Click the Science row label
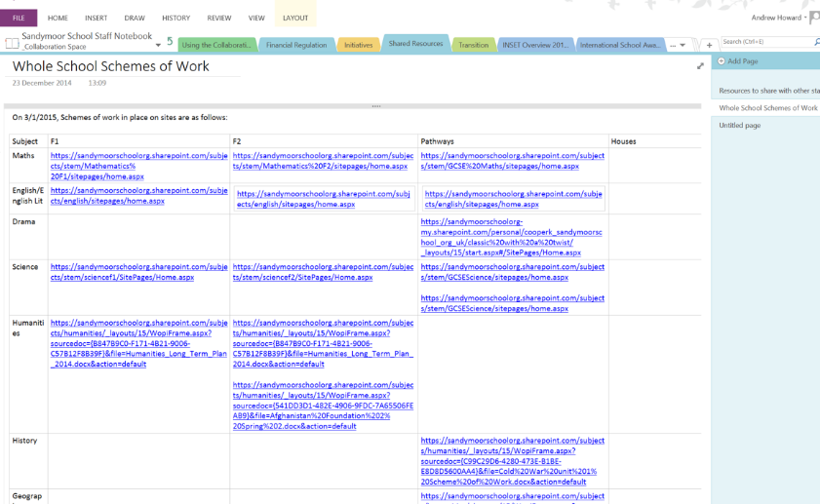Image resolution: width=820 pixels, height=504 pixels. coord(25,267)
